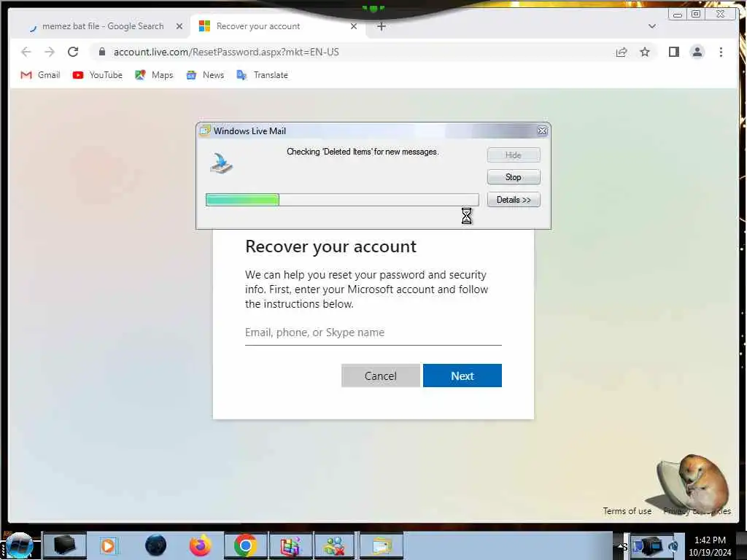Stop the Windows Live Mail check
Image resolution: width=747 pixels, height=560 pixels.
[514, 177]
